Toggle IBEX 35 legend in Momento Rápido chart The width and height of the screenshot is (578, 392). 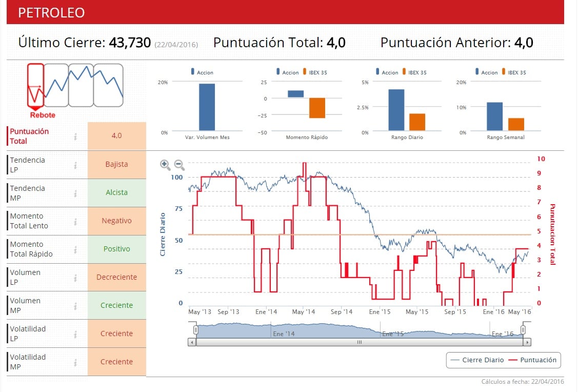tap(315, 72)
